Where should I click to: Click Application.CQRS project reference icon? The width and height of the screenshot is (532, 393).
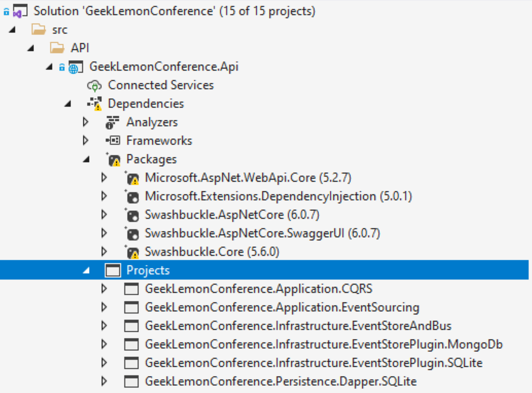(131, 289)
